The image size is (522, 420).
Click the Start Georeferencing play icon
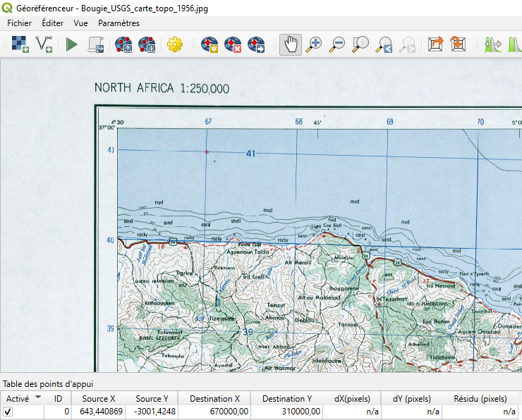click(71, 44)
